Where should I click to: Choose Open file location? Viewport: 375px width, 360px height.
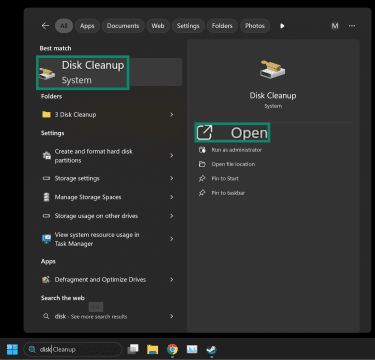click(x=233, y=164)
